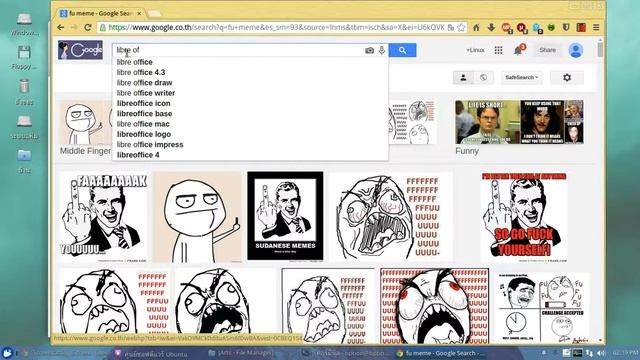640x360 pixels.
Task: Open the search settings gear
Action: tap(567, 78)
